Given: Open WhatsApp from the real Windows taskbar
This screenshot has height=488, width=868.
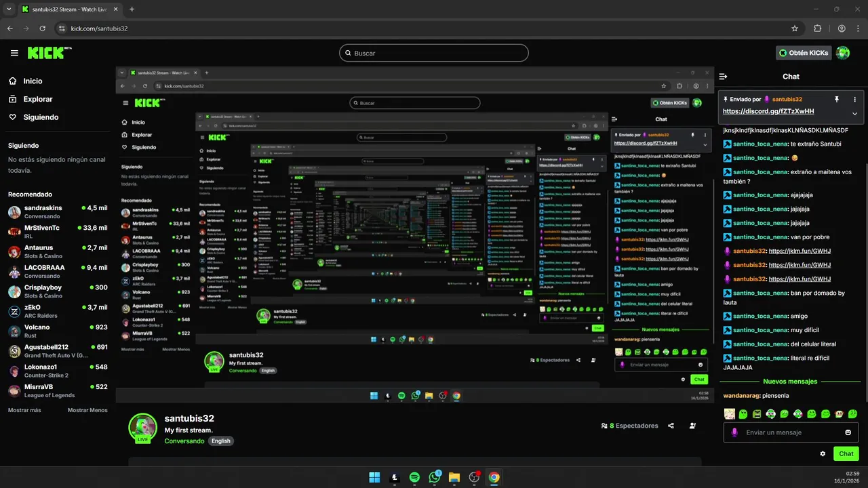Looking at the screenshot, I should tap(435, 477).
